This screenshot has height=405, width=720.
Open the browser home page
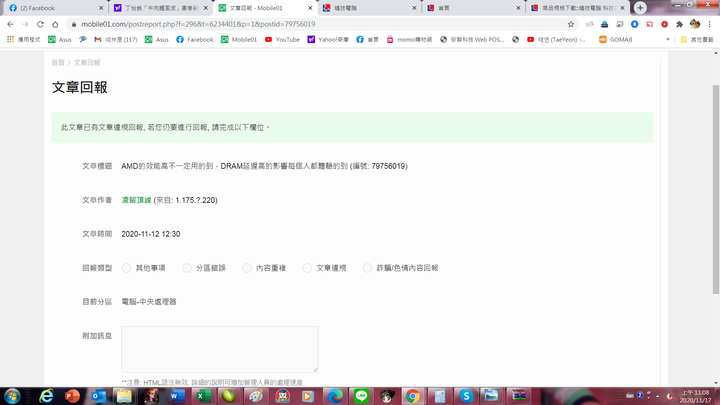pos(56,24)
